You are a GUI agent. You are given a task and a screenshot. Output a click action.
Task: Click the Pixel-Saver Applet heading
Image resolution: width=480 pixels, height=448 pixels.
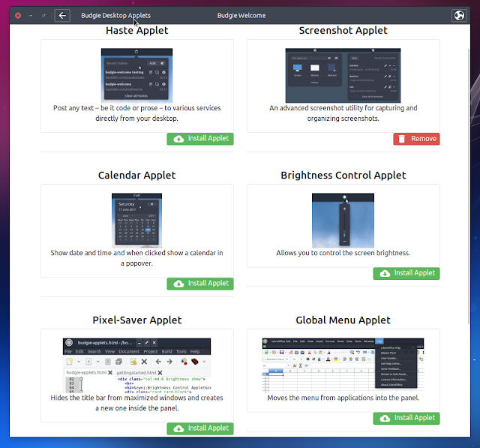point(136,320)
